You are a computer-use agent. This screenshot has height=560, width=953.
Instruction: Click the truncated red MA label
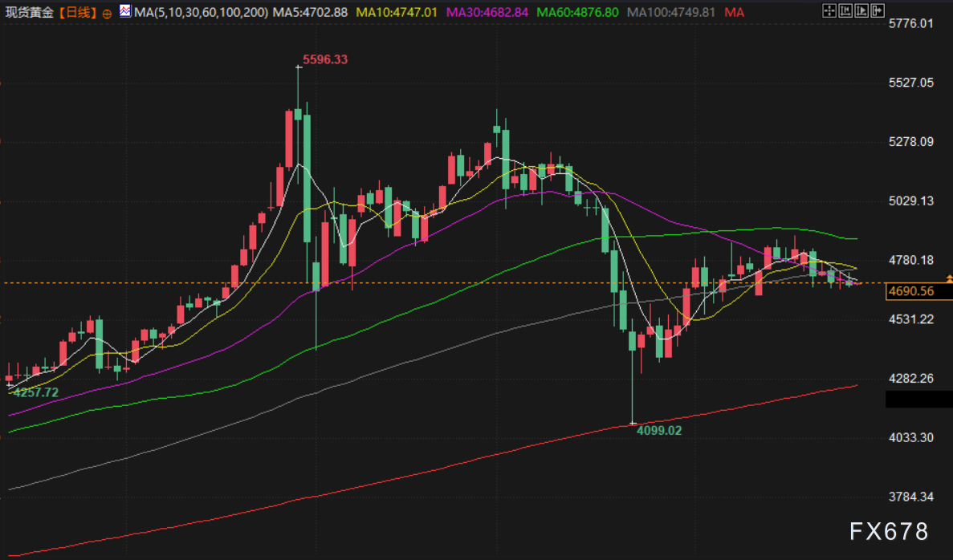(x=734, y=12)
